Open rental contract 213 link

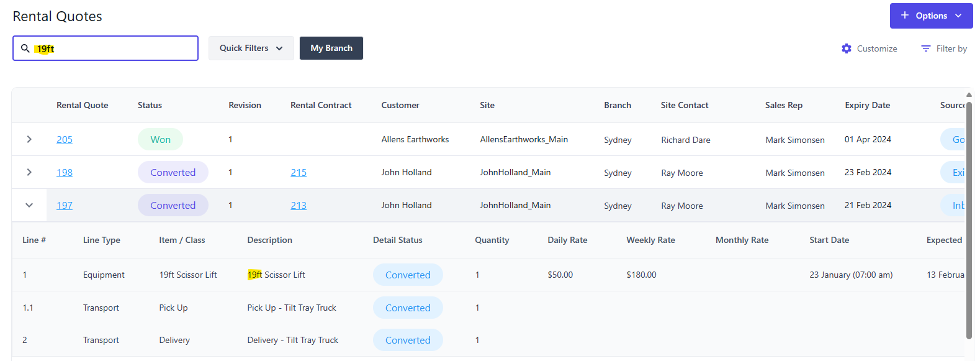[299, 206]
